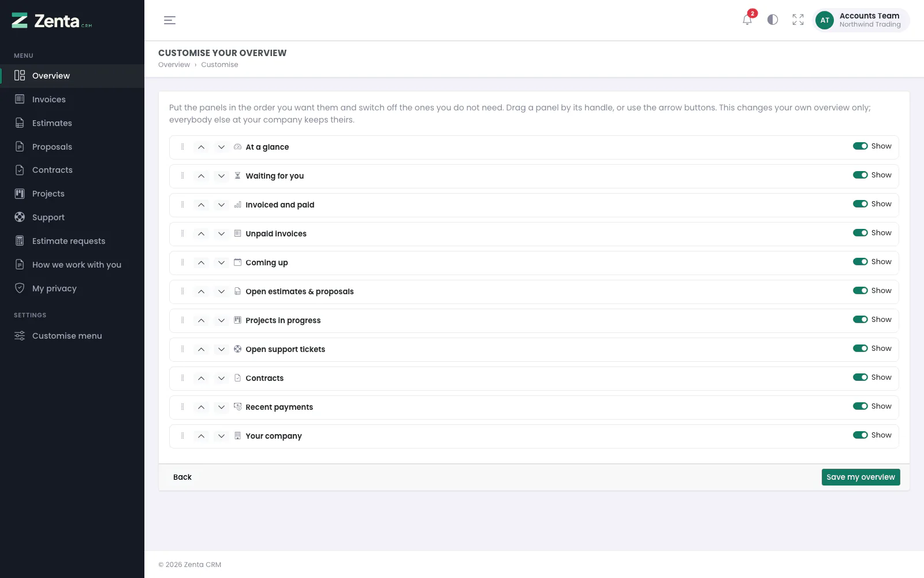Move Waiting for you up
The image size is (924, 578).
(201, 176)
